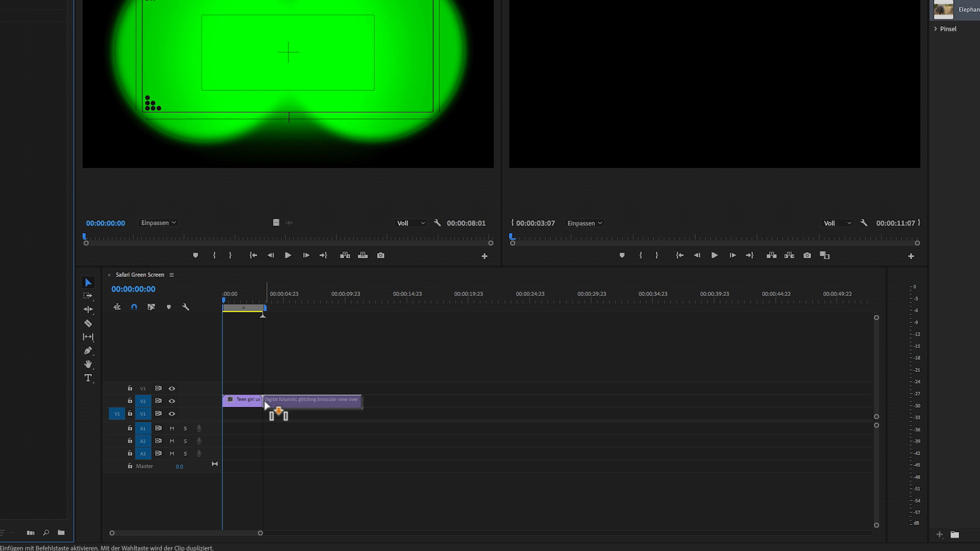Open the Voll resolution dropdown

(410, 223)
